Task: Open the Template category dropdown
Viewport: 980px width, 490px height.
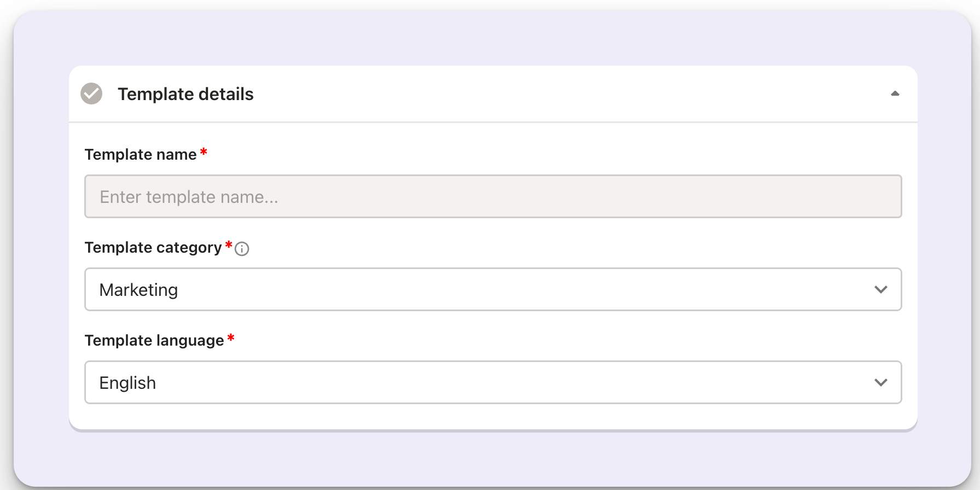Action: point(493,289)
